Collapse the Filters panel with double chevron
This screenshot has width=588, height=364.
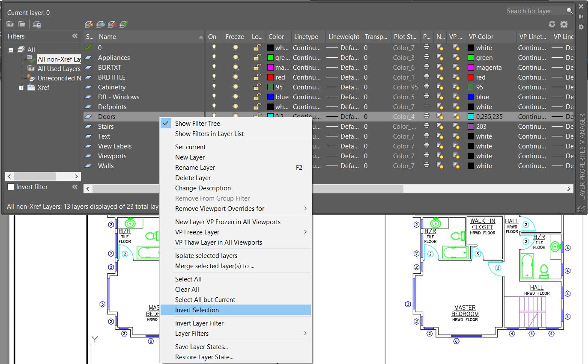tap(75, 36)
